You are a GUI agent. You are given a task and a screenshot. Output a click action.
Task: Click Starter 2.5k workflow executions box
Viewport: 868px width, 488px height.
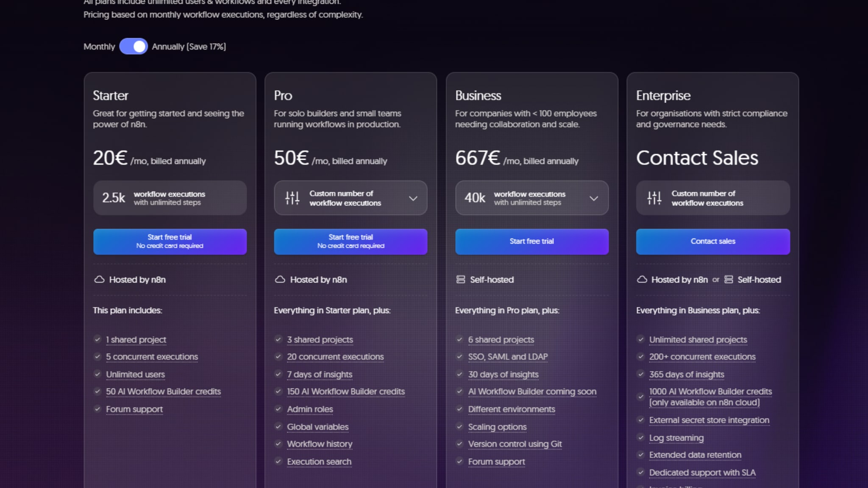pos(170,198)
